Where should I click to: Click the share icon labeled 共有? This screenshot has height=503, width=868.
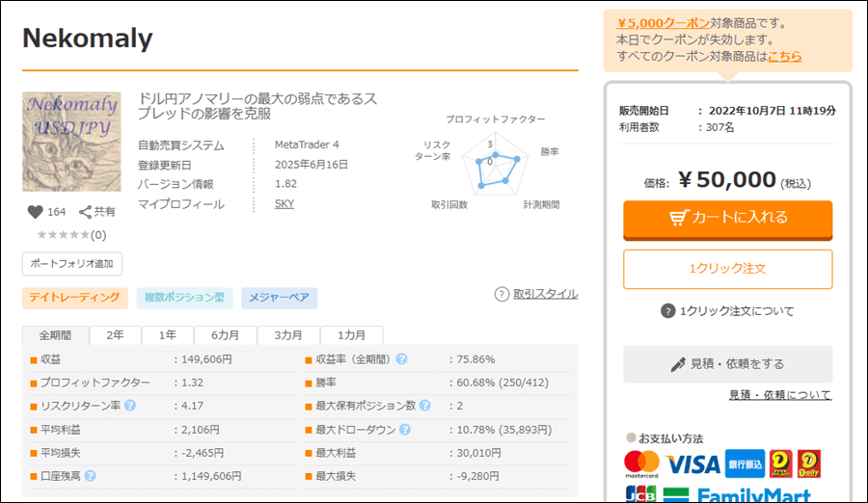[x=85, y=212]
